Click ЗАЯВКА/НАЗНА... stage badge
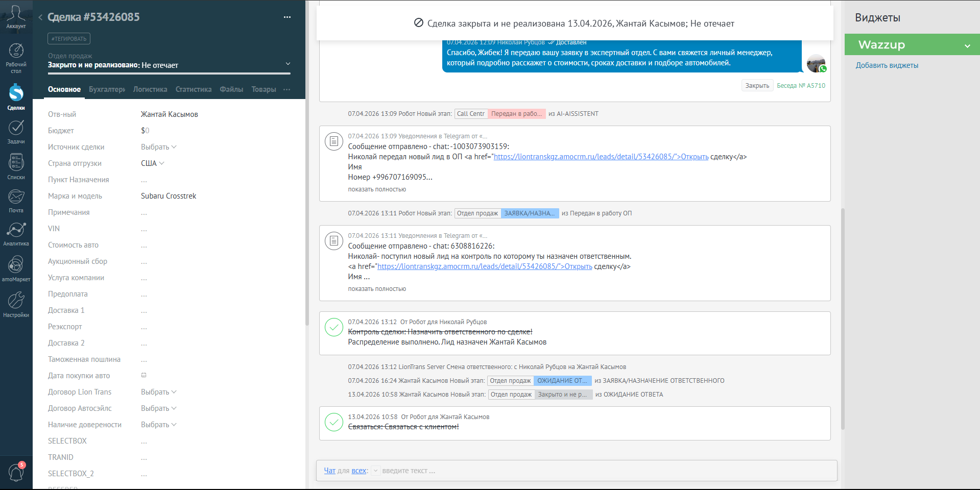The height and width of the screenshot is (490, 980). tap(530, 213)
